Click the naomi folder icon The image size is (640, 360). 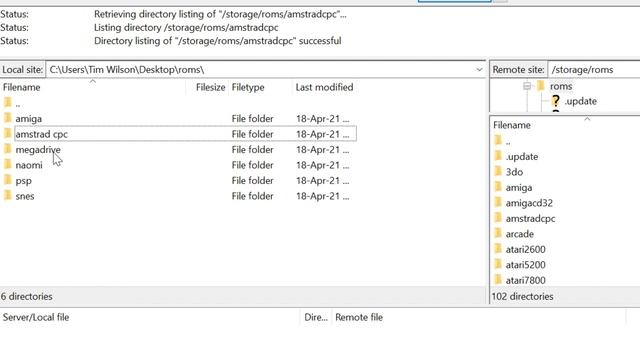[8, 164]
